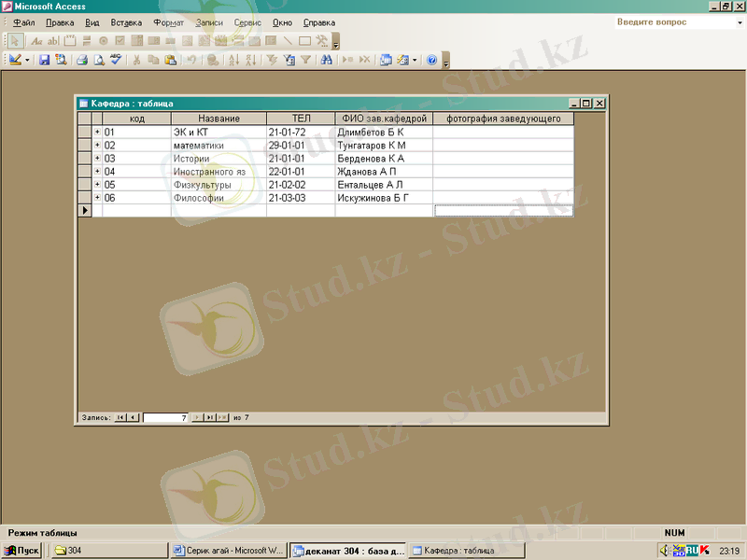This screenshot has width=747, height=560.
Task: Click the Save icon in the toolbar
Action: coord(44,60)
